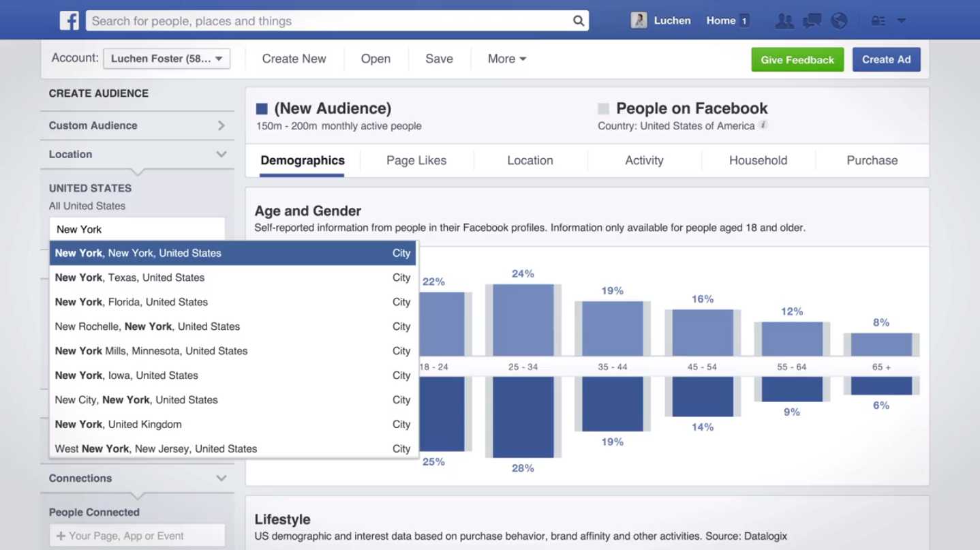
Task: Click the 55 - 64 women bar showing 12%
Action: (792, 339)
